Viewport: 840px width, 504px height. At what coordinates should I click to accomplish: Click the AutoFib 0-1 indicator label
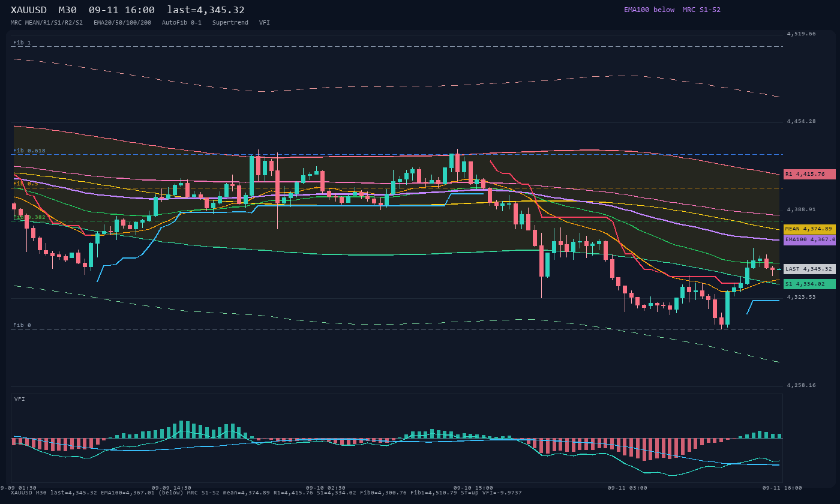pos(182,23)
